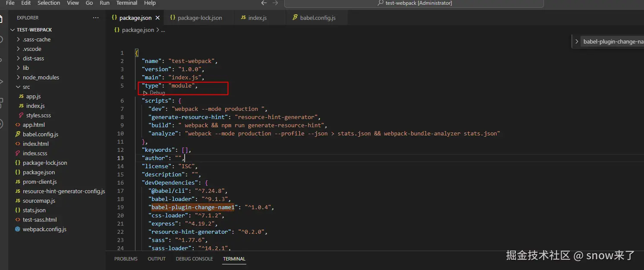Open test-sass.html file
Screen dimensions: 644x270
58,220
